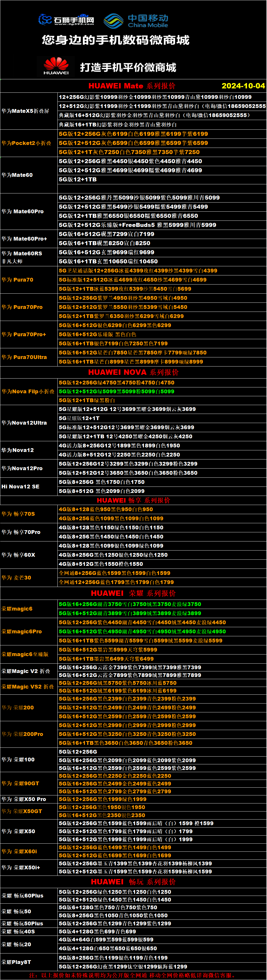The height and width of the screenshot is (980, 267).
Task: Select the 华为Nova12 model cell
Action: (29, 450)
